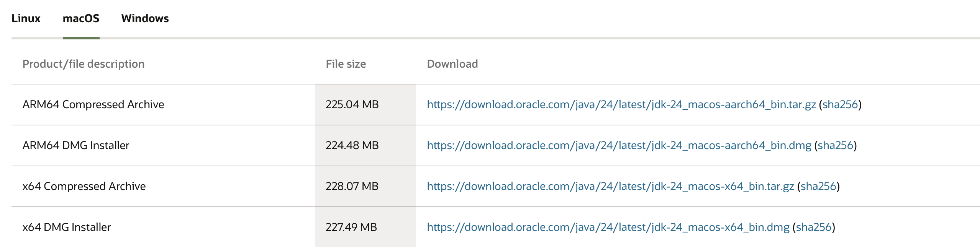Download ARM64 DMG Installer link
980x247 pixels.
pos(619,145)
